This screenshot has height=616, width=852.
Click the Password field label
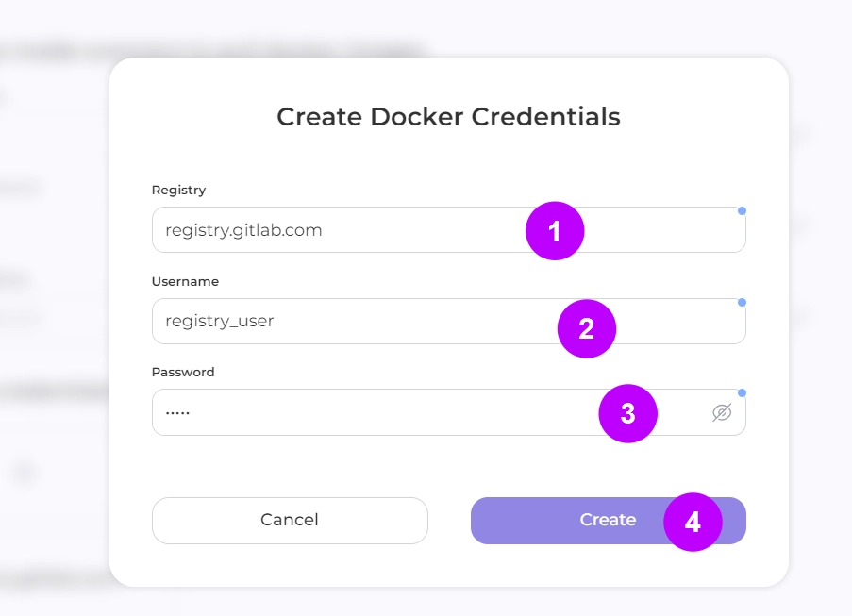pyautogui.click(x=183, y=372)
